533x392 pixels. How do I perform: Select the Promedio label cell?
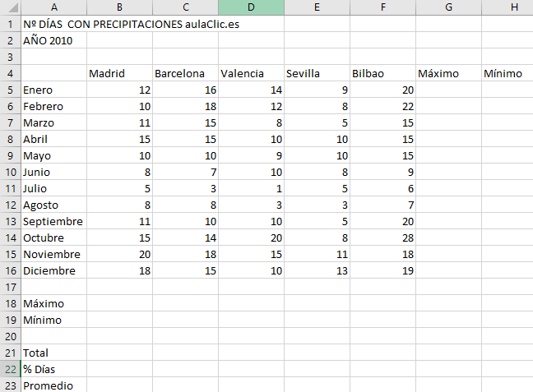(54, 385)
